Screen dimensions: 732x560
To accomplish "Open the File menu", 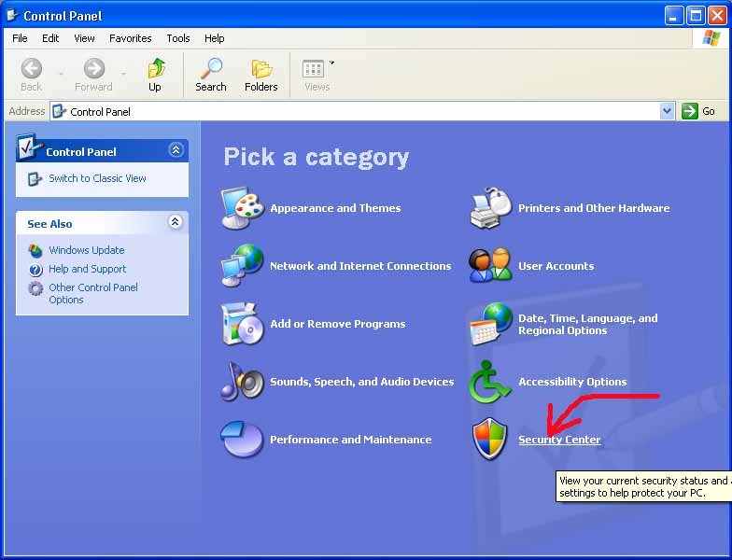I will pos(20,38).
